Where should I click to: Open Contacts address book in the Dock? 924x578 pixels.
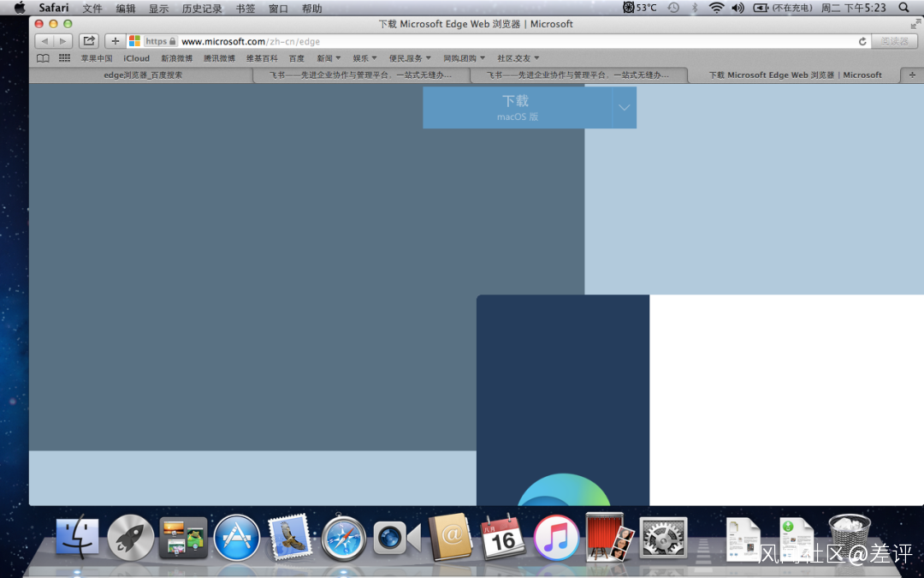tap(450, 537)
